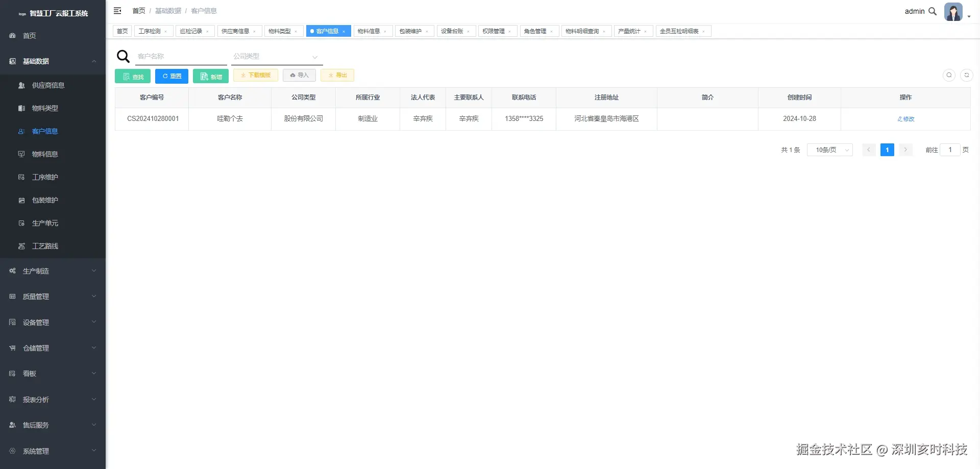The height and width of the screenshot is (469, 980).
Task: Expand the 生产制造 sidebar menu chevron
Action: pyautogui.click(x=94, y=271)
